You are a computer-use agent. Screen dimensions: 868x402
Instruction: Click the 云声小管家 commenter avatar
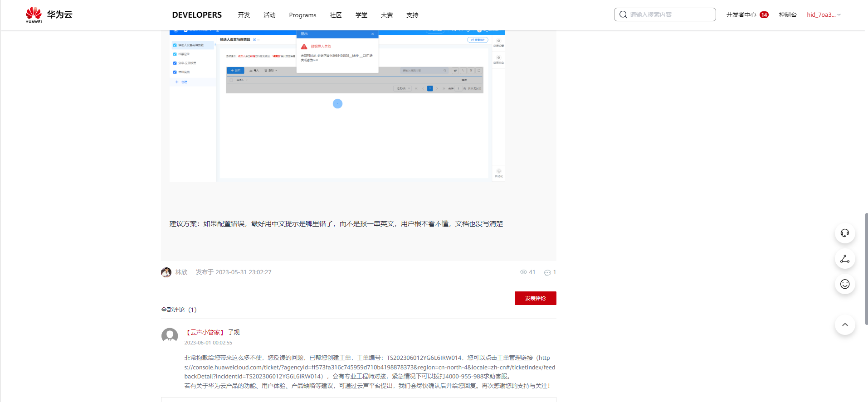pos(170,336)
